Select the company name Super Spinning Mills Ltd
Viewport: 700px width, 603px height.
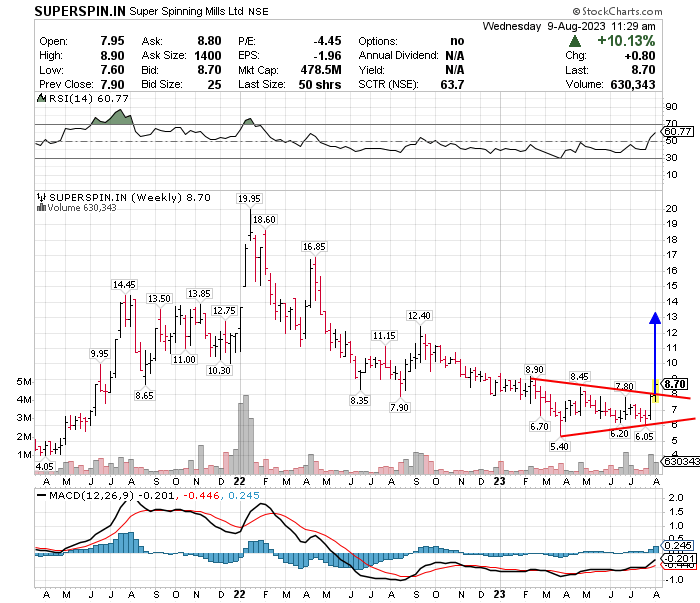(x=187, y=12)
